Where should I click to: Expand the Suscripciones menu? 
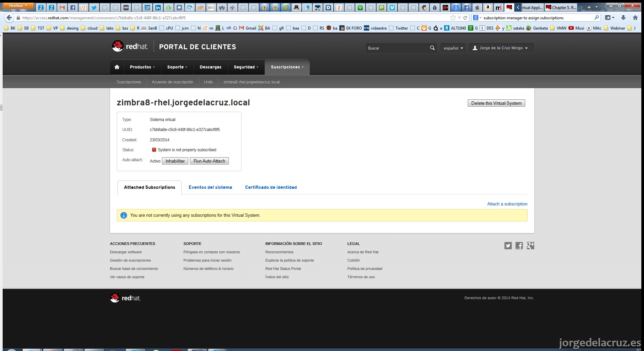[x=287, y=67]
